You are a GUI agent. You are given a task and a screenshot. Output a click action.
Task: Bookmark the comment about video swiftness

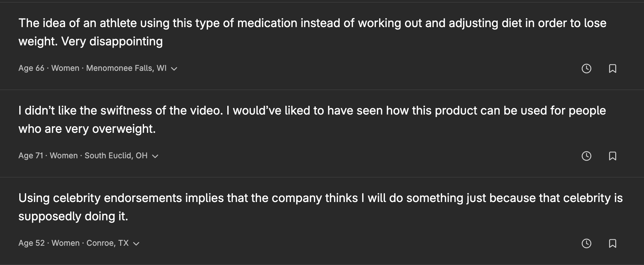(x=613, y=156)
